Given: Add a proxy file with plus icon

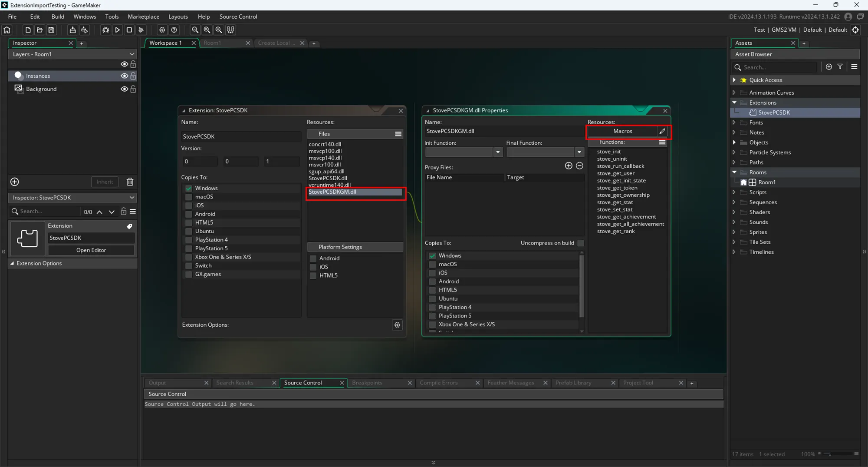Looking at the screenshot, I should coord(569,166).
